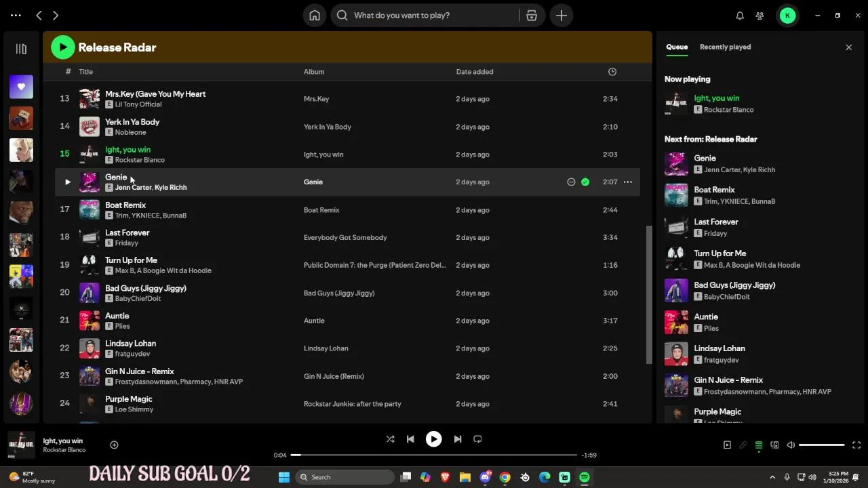The width and height of the screenshot is (868, 488).
Task: Open Connect to a device
Action: (774, 445)
